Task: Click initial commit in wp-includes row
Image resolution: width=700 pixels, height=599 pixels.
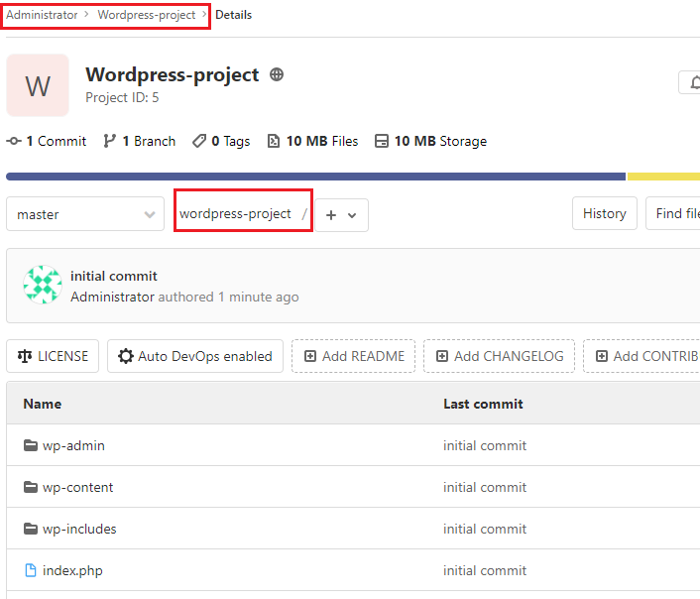Action: coord(485,529)
